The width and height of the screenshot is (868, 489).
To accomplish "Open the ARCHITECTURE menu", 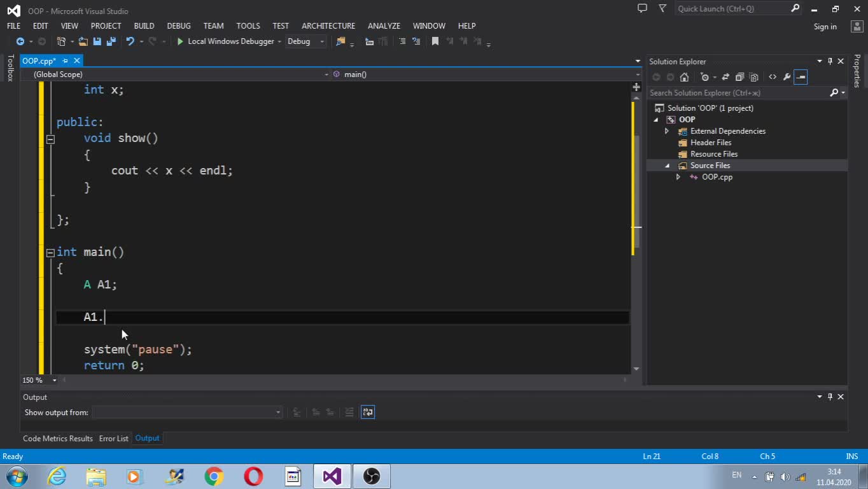I will tap(328, 25).
